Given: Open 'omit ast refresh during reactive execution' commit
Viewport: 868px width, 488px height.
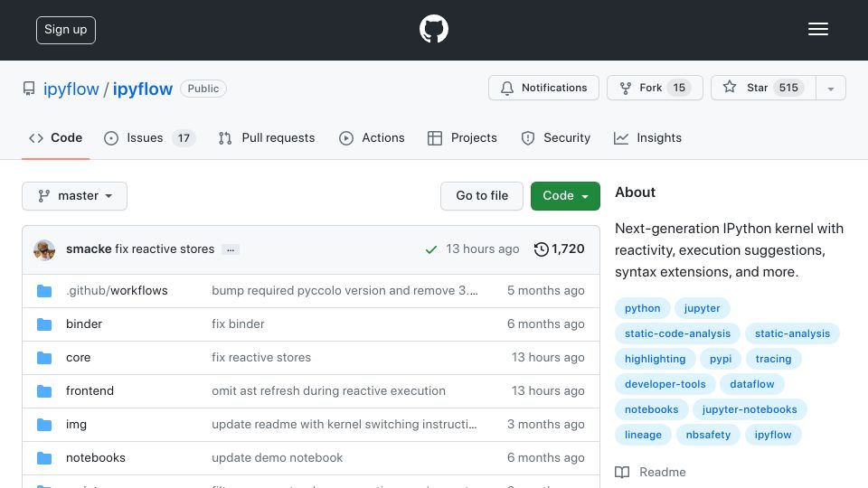Looking at the screenshot, I should 328,390.
